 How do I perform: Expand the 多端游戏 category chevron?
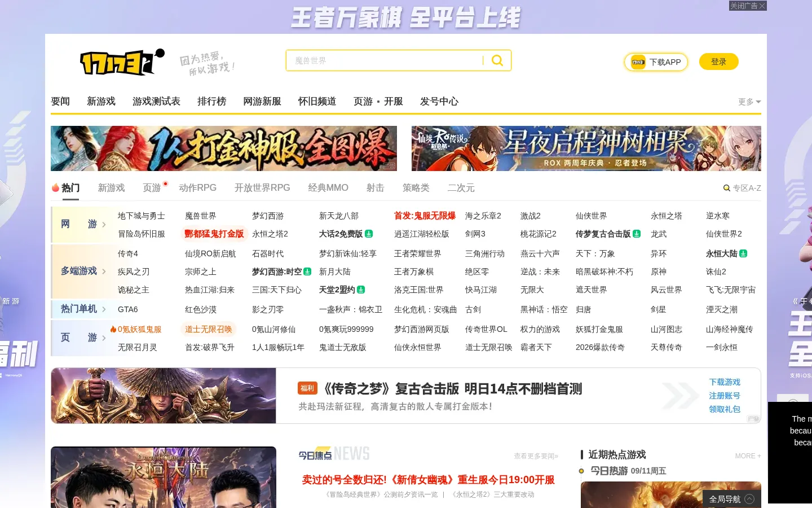pos(104,271)
